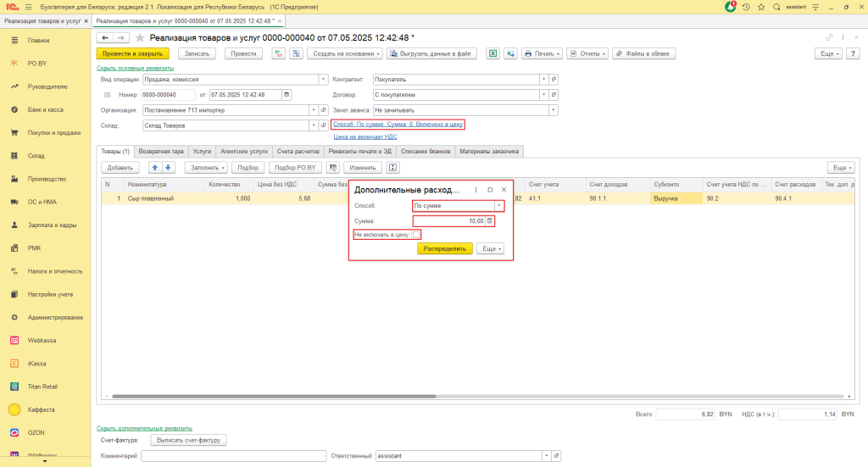Show Дт/Кт postings icon
Screen dimensions: 868x467
(278, 53)
